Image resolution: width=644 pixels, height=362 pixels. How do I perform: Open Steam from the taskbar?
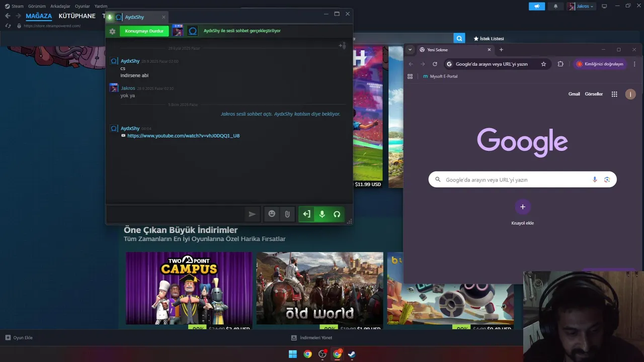tap(352, 354)
